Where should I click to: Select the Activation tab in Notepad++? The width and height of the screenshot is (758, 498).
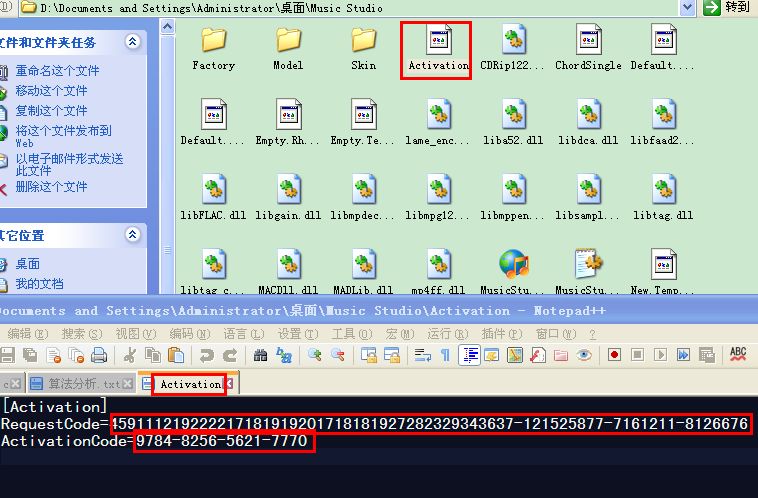click(x=190, y=384)
